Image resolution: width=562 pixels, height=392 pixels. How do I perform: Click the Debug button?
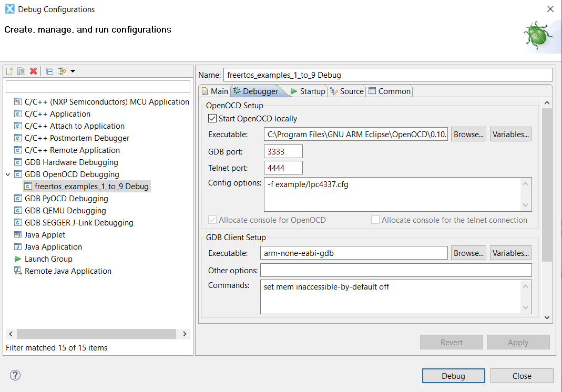click(x=453, y=376)
